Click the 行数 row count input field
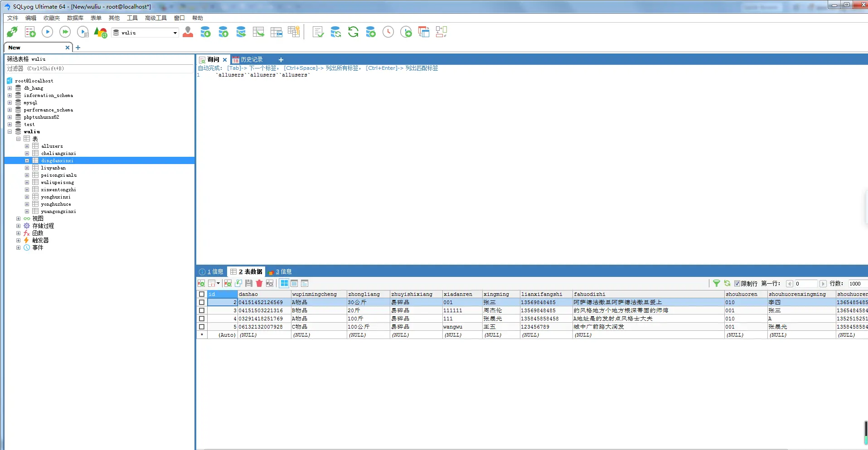868x450 pixels. (x=858, y=284)
